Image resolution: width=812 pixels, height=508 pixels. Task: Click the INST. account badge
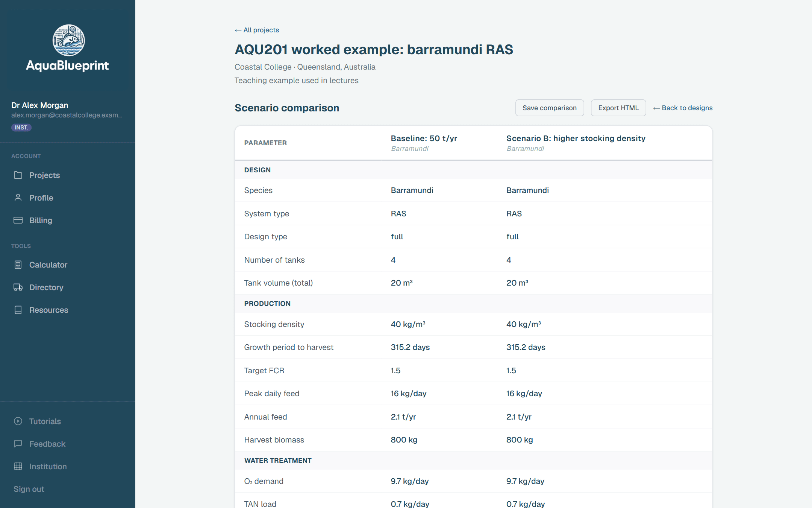tap(21, 128)
